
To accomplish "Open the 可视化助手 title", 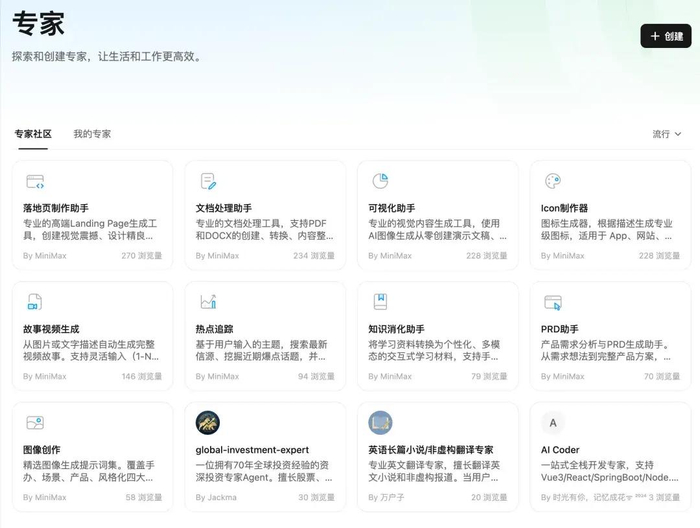I will [x=392, y=208].
